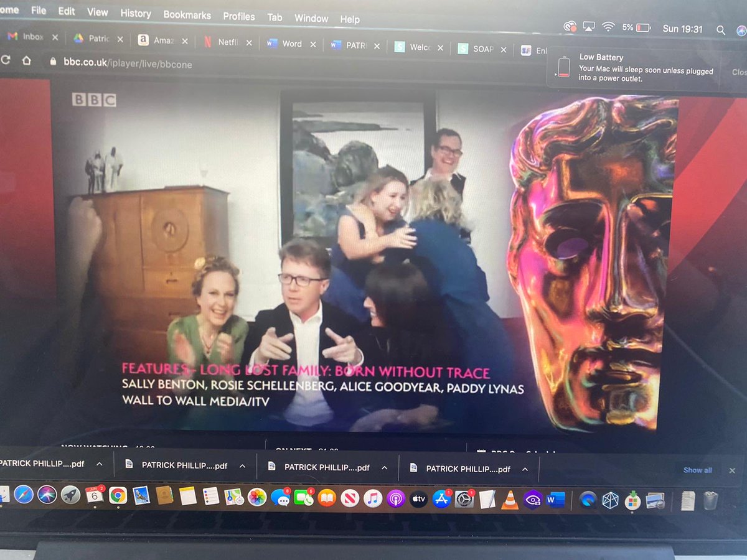
Task: Open the Notes app icon
Action: [187, 497]
